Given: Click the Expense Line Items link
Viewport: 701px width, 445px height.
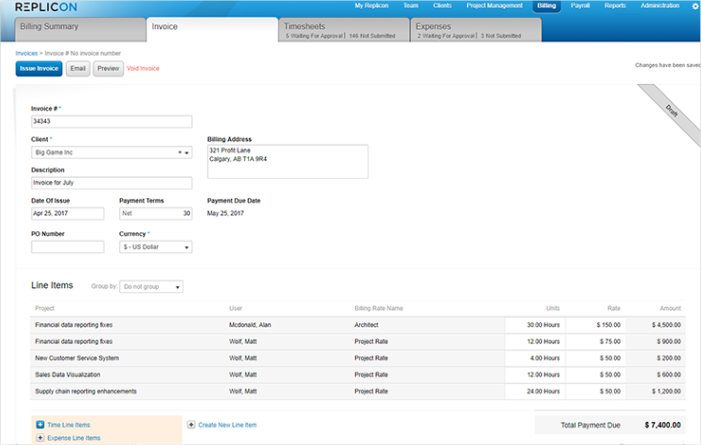Looking at the screenshot, I should point(74,438).
